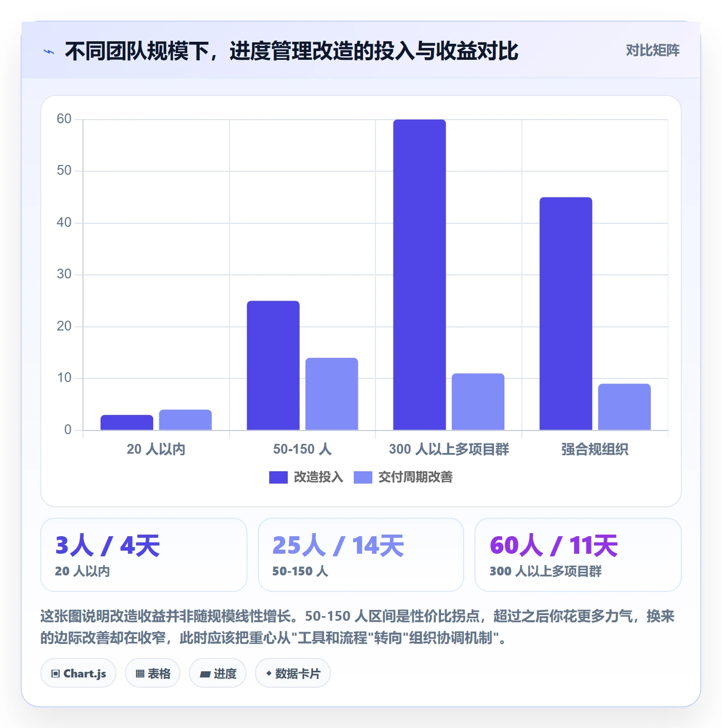722x728 pixels.
Task: Click the 对比矩阵 label in header
Action: click(x=652, y=51)
